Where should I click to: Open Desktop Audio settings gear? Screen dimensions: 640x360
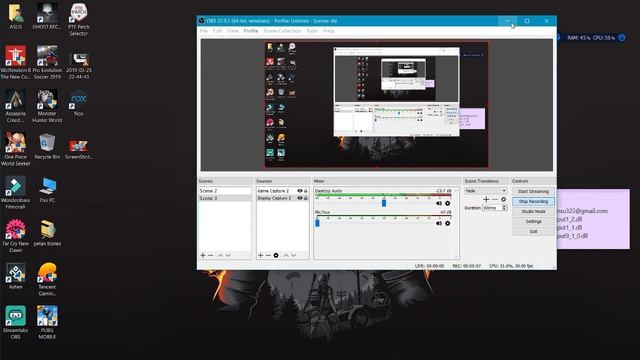(448, 203)
